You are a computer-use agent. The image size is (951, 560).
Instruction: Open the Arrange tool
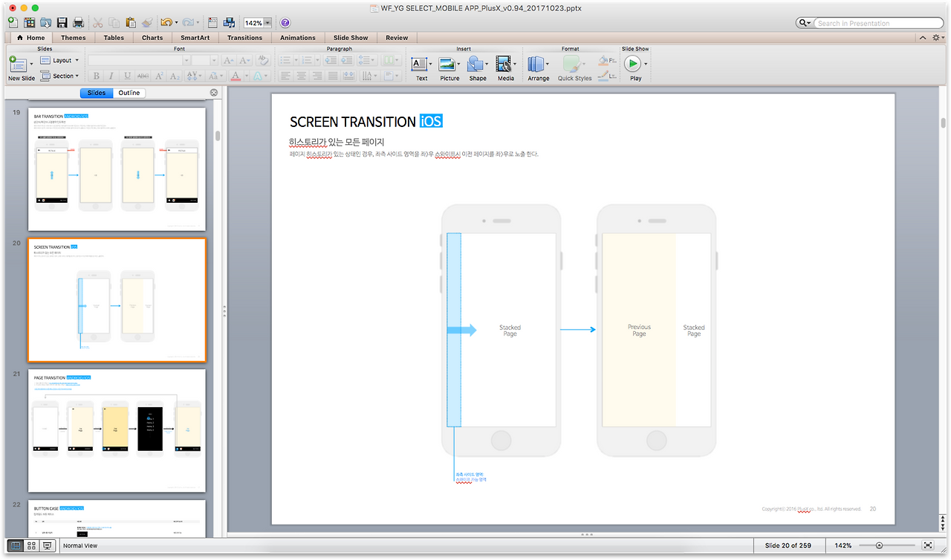pos(539,68)
